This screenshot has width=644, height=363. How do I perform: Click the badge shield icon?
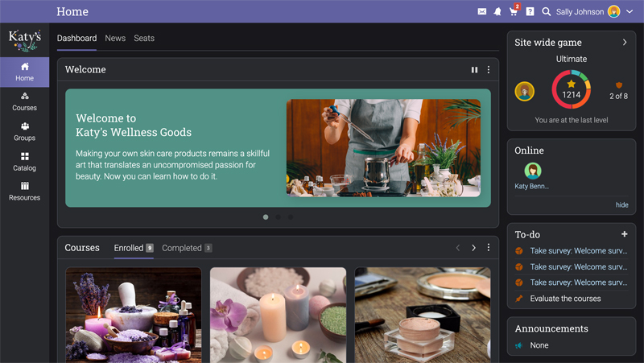click(x=618, y=85)
